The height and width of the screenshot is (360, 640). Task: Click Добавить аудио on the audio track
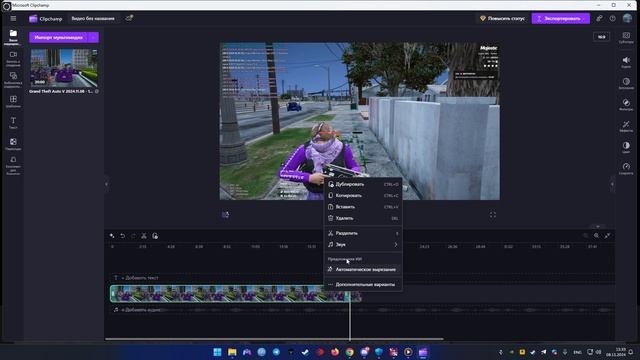tap(141, 310)
